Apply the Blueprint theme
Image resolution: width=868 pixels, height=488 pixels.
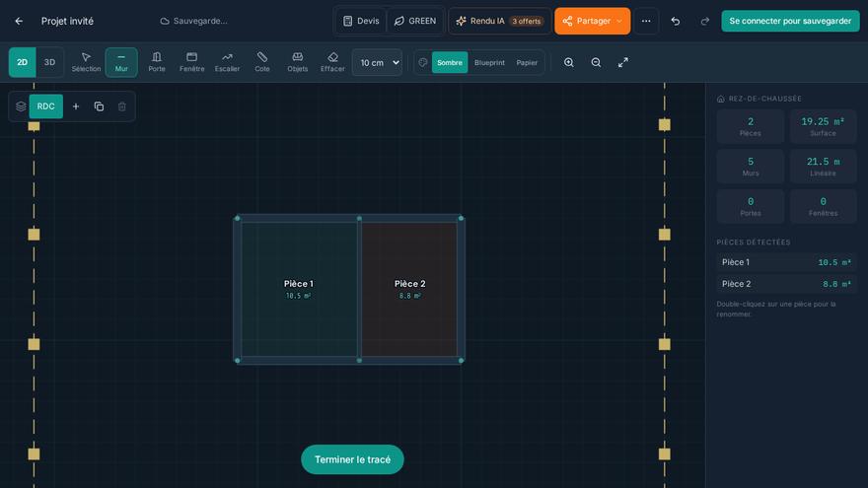489,62
